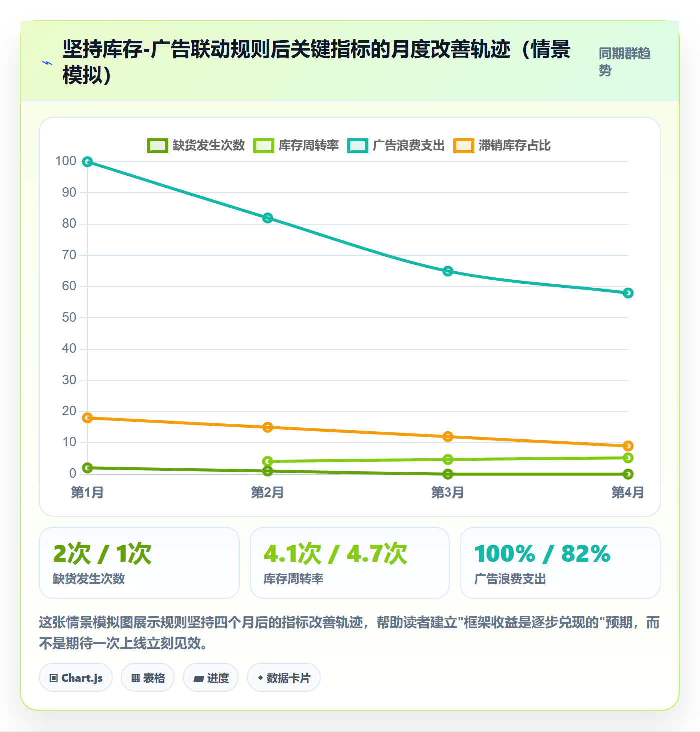Viewport: 700px width, 732px height.
Task: Select the 表格 tag
Action: point(148,678)
